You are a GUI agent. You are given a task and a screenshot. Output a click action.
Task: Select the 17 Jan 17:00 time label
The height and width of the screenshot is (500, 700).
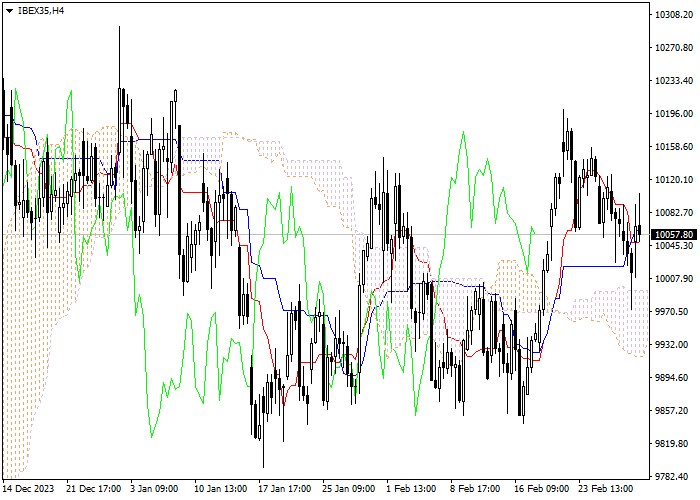[x=285, y=489]
